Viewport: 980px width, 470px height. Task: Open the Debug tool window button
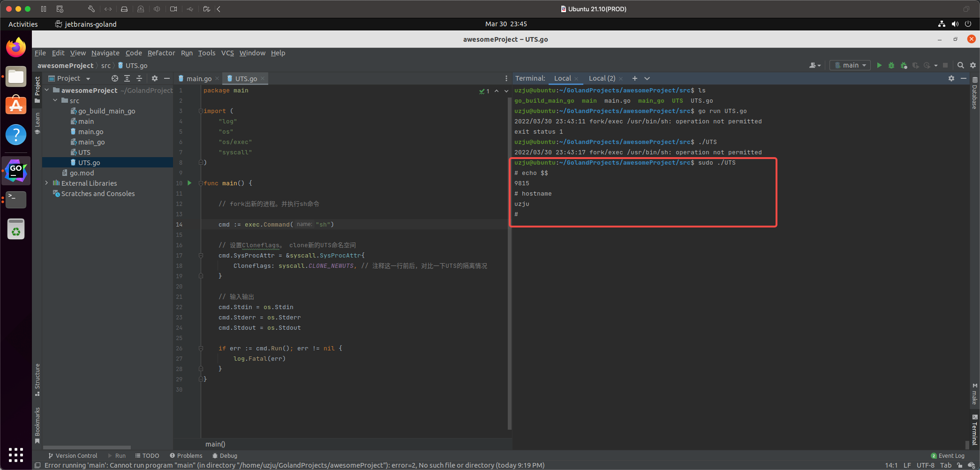[225, 455]
